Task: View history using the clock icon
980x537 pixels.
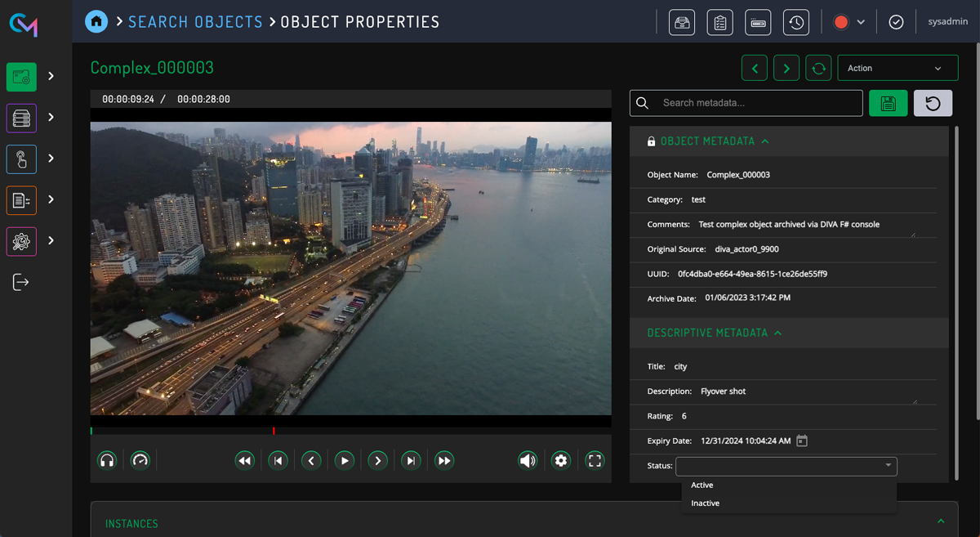Action: coord(795,21)
